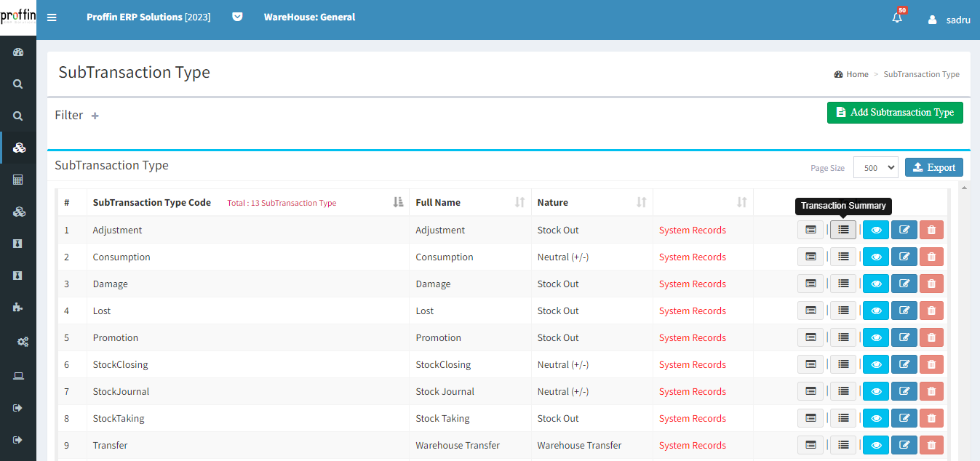The width and height of the screenshot is (980, 461).
Task: Open the notifications bell showing 50
Action: [x=897, y=18]
